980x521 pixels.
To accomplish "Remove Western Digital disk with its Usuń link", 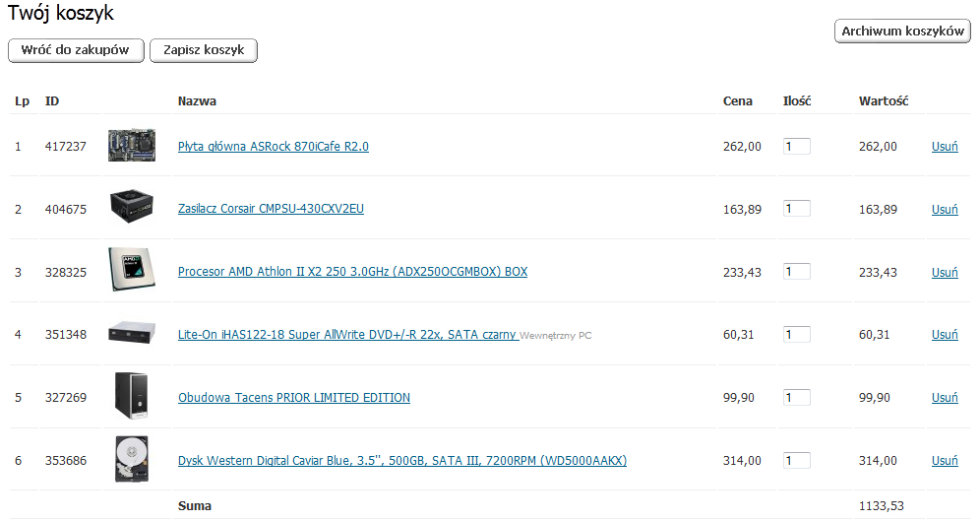I will (x=945, y=461).
